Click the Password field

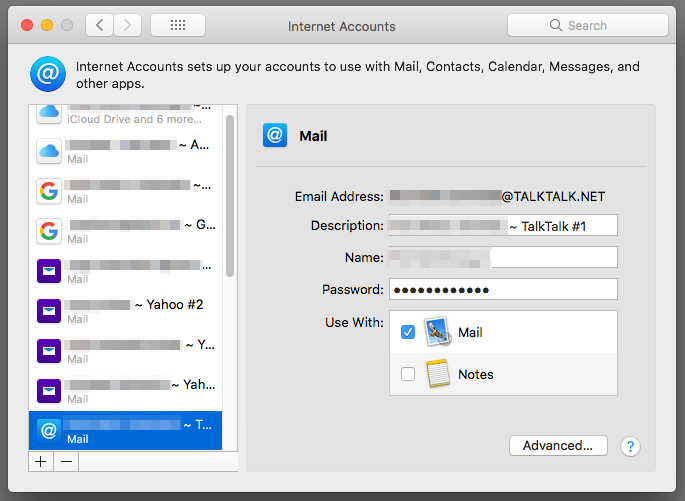[503, 290]
